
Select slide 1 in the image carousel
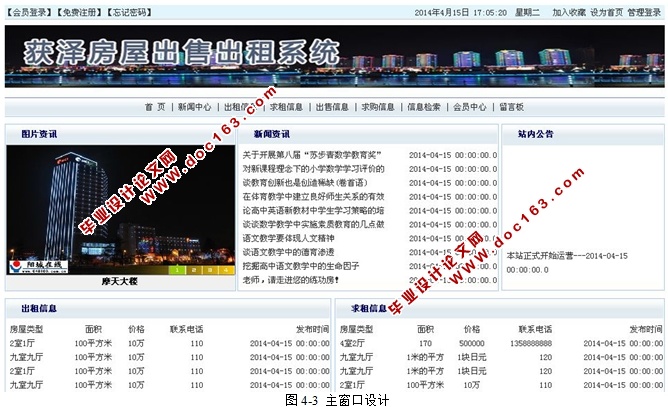(x=177, y=270)
